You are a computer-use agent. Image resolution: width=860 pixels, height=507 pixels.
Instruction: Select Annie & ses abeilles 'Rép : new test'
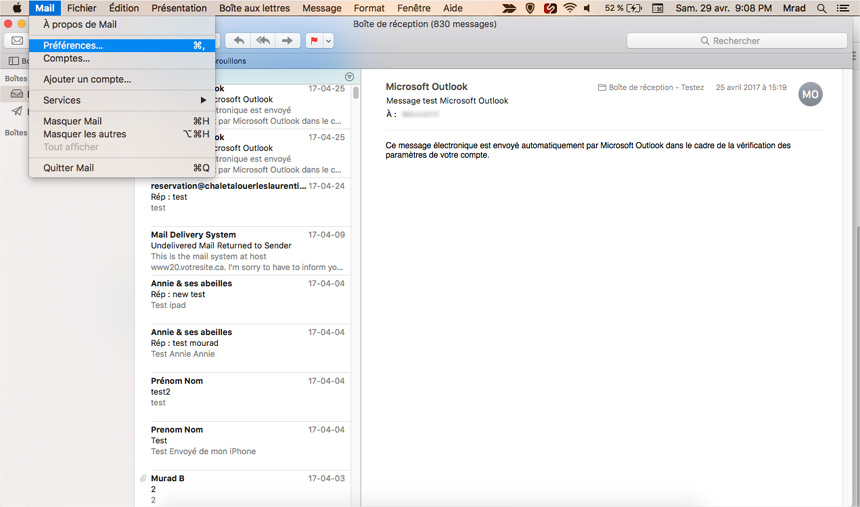pyautogui.click(x=243, y=299)
